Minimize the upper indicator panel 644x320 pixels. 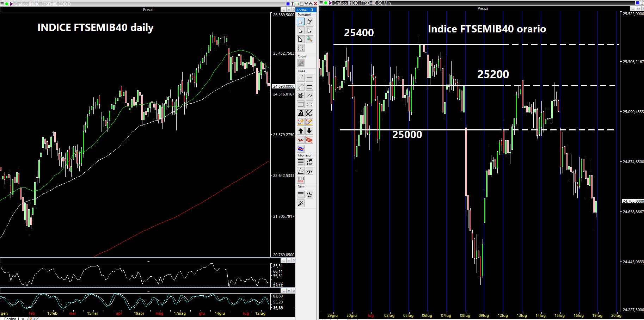point(283,261)
